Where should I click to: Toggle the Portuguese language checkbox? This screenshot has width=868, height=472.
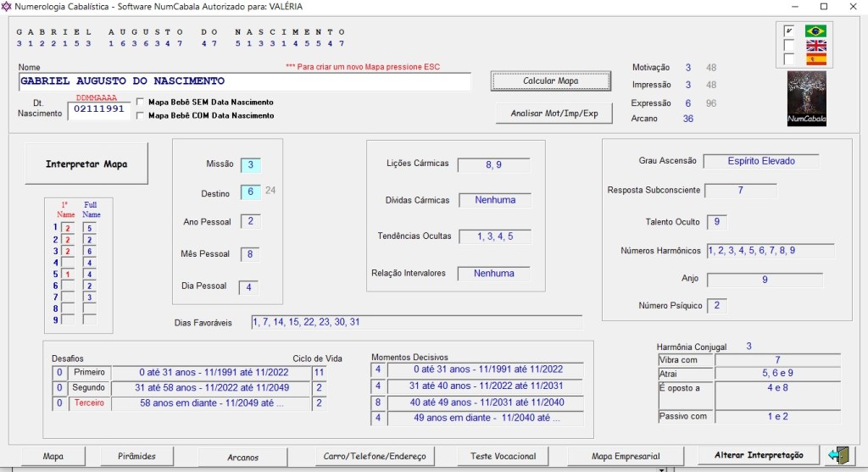pos(789,31)
